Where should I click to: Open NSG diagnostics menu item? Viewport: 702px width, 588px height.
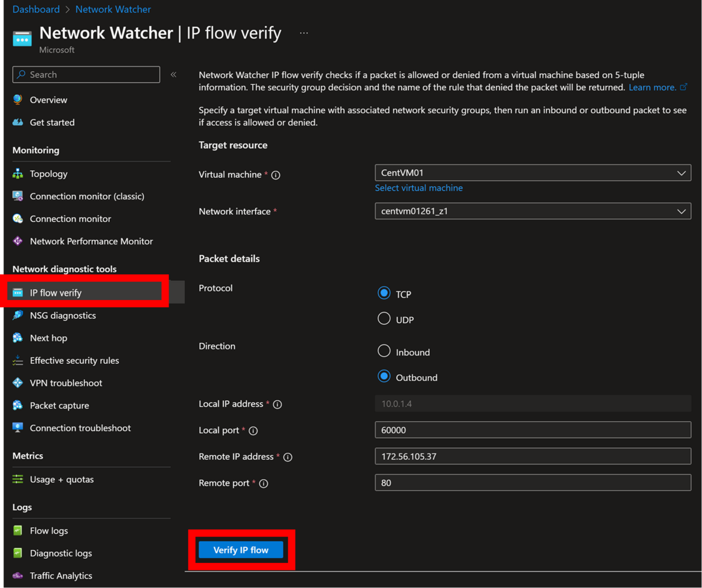[63, 315]
